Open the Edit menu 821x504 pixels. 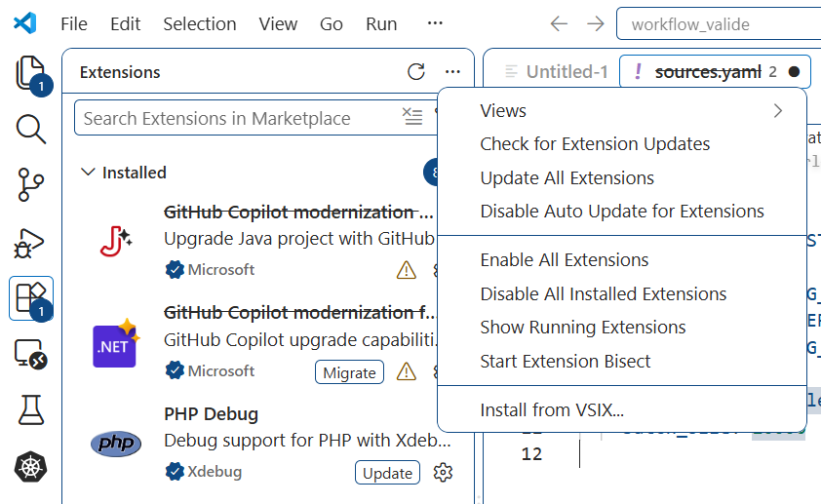[x=125, y=24]
